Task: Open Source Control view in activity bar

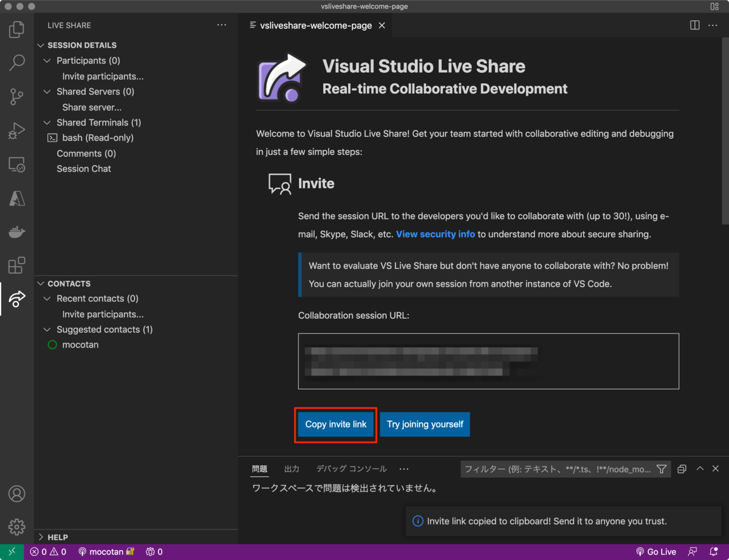Action: pyautogui.click(x=16, y=96)
